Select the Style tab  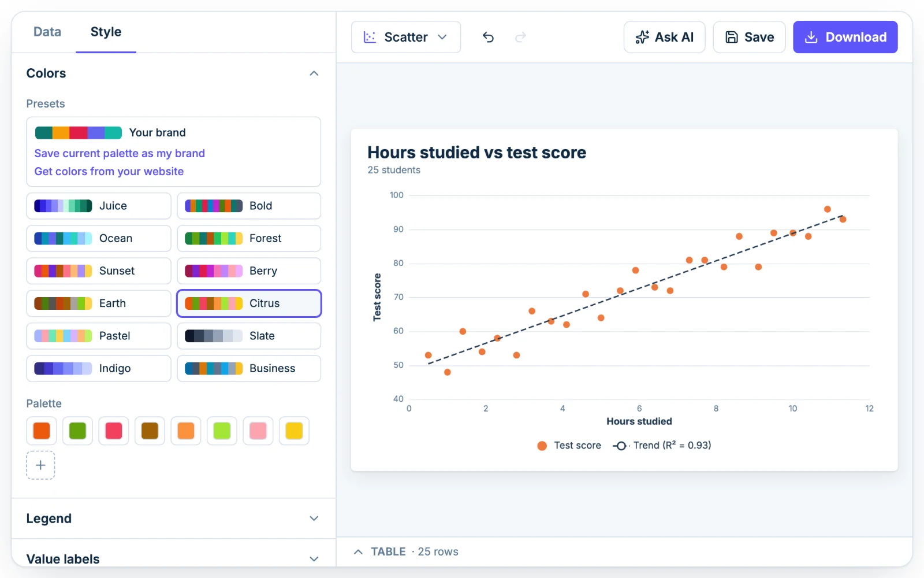click(106, 32)
